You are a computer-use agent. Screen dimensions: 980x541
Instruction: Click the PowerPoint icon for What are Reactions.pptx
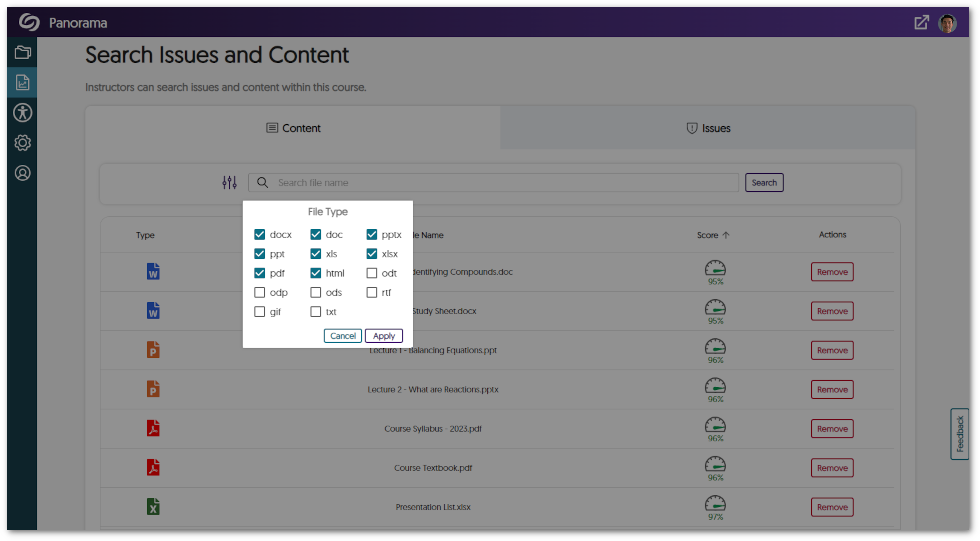(x=153, y=389)
